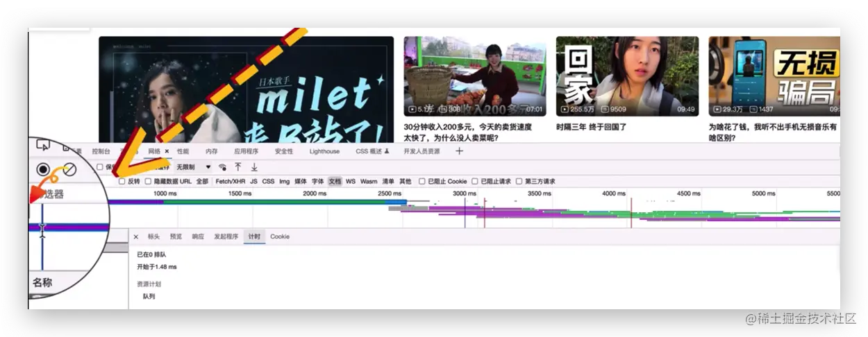The image size is (868, 337).
Task: Click the 3500 ms timeline tick
Action: [539, 194]
